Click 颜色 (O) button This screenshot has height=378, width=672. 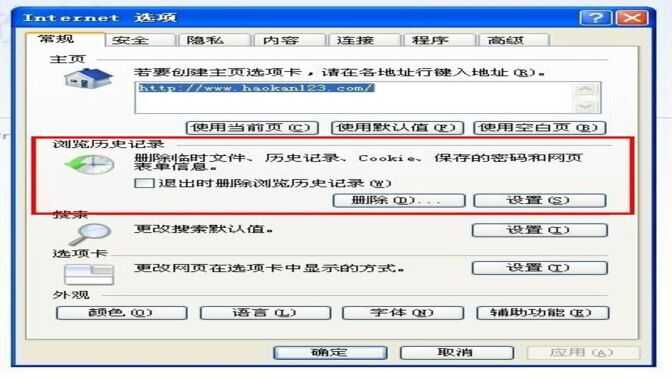pos(121,313)
